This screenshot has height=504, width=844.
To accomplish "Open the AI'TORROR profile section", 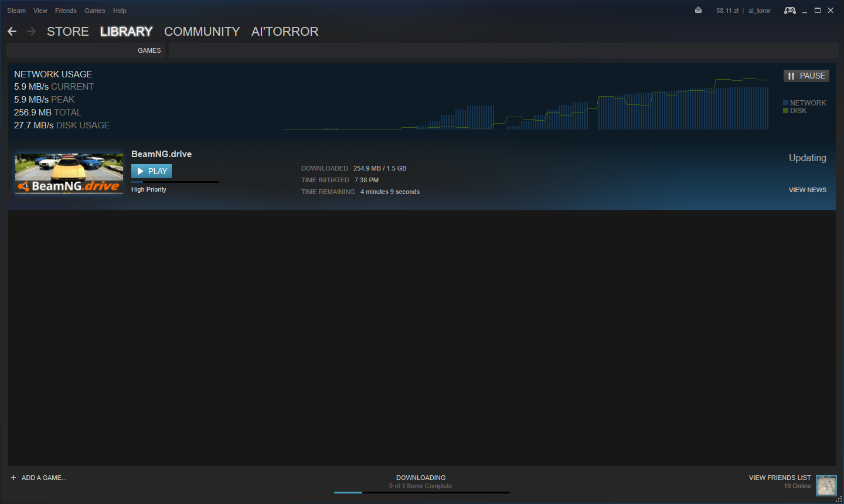I will pos(285,32).
